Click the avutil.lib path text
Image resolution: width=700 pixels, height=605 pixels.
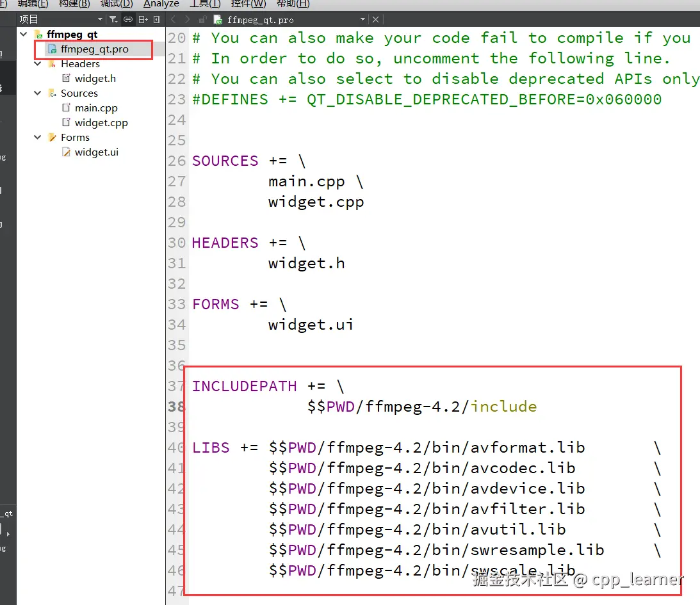click(418, 529)
